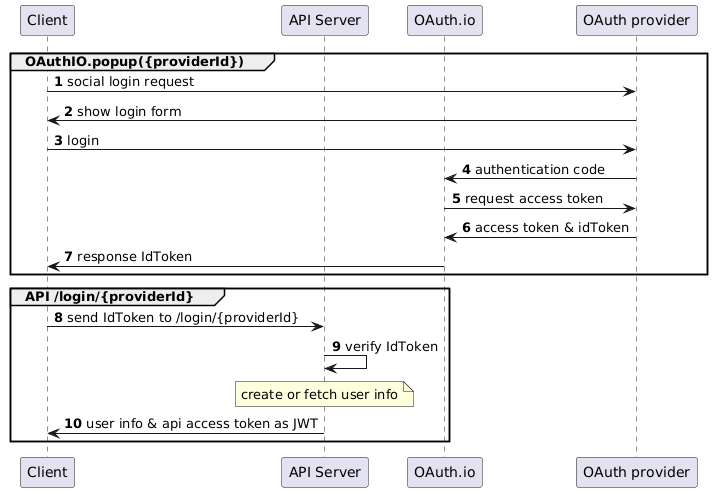
Task: Select the OAuthIO.popup({providerId}) group label
Action: [x=134, y=62]
